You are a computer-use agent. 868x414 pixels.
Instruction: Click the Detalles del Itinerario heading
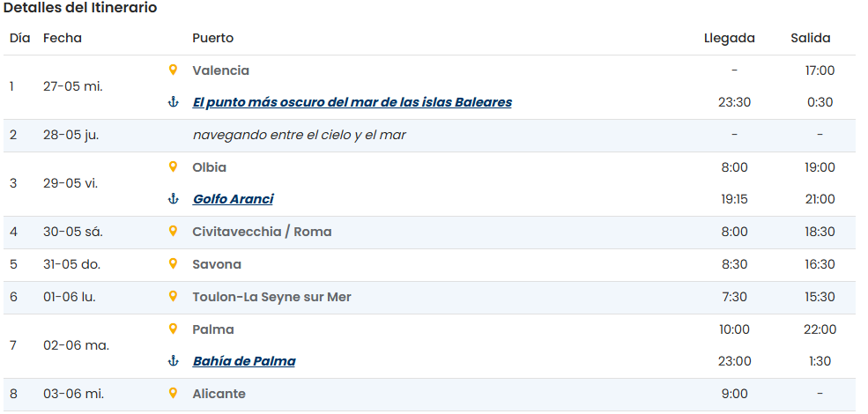click(x=80, y=8)
